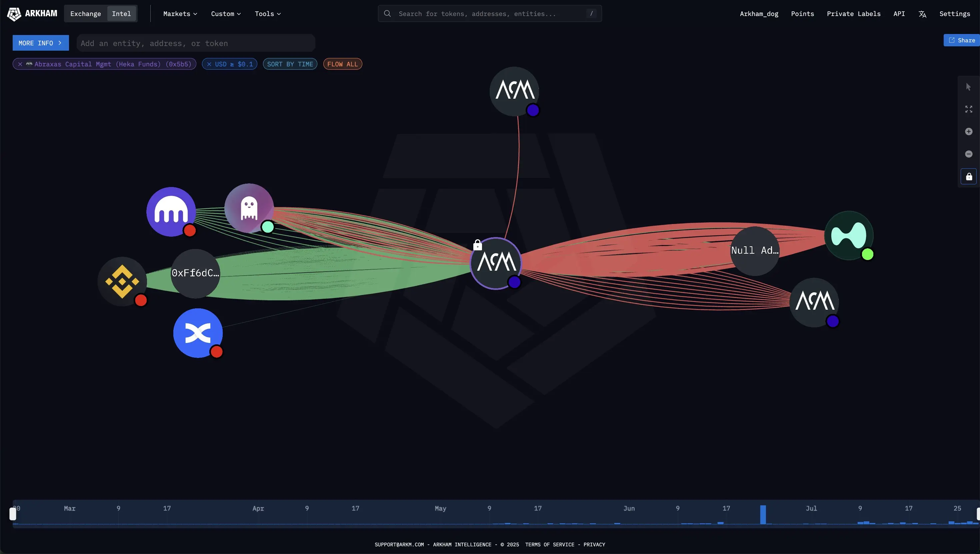Click the Abraxas Capital Mgmt filter label
Screen dimensions: 980x554
tap(113, 64)
